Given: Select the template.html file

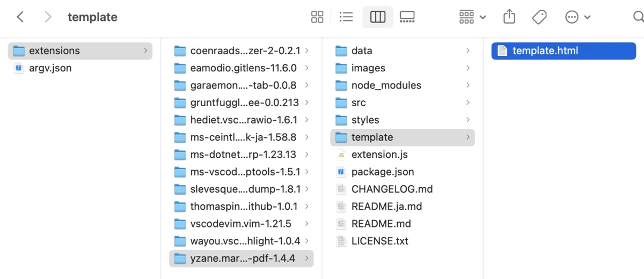Looking at the screenshot, I should 563,51.
